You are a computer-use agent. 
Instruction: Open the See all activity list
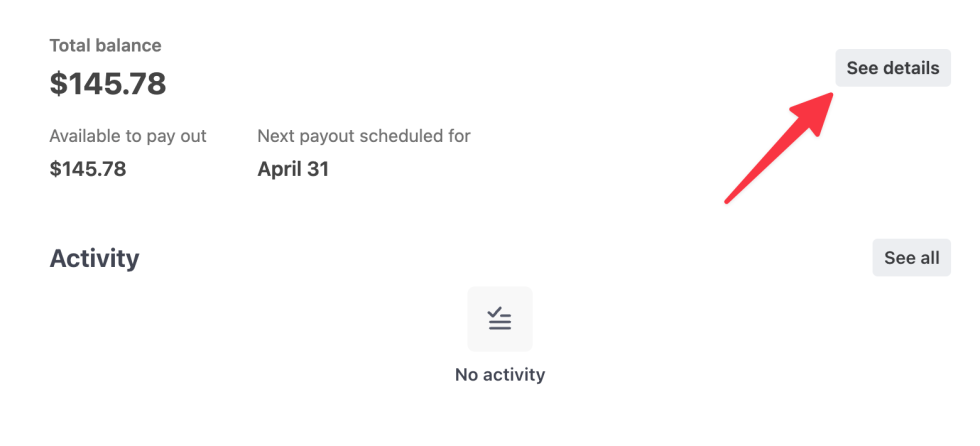[911, 257]
